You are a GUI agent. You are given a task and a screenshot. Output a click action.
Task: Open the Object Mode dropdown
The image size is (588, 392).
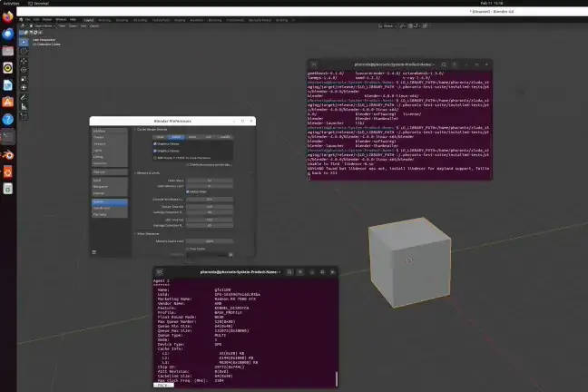pyautogui.click(x=43, y=26)
